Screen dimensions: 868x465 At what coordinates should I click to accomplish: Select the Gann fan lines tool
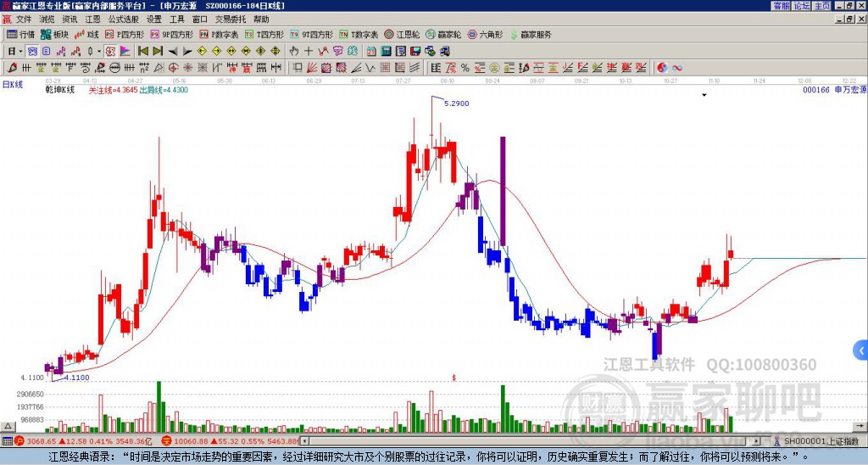(x=312, y=68)
